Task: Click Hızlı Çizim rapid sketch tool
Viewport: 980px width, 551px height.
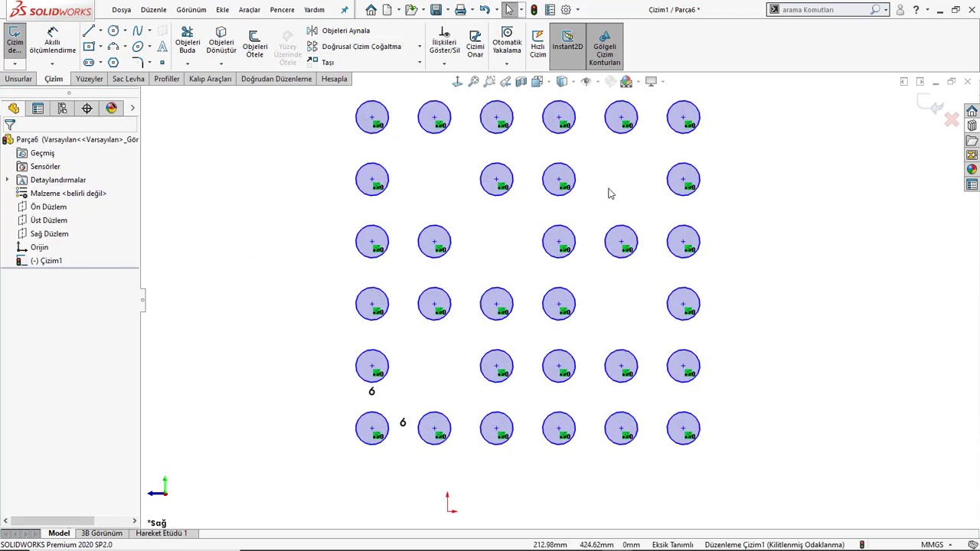Action: [537, 44]
